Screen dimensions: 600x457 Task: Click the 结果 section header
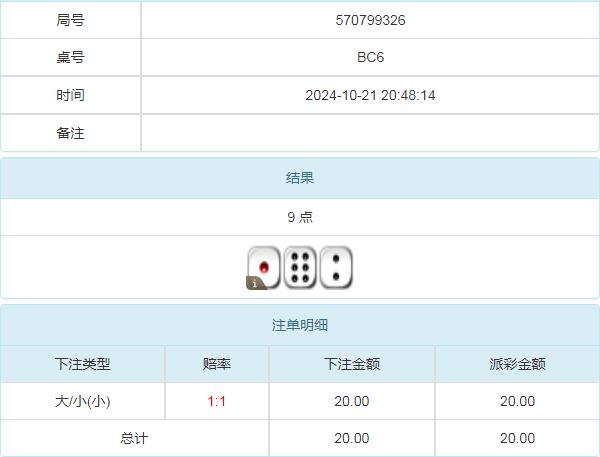tap(300, 178)
